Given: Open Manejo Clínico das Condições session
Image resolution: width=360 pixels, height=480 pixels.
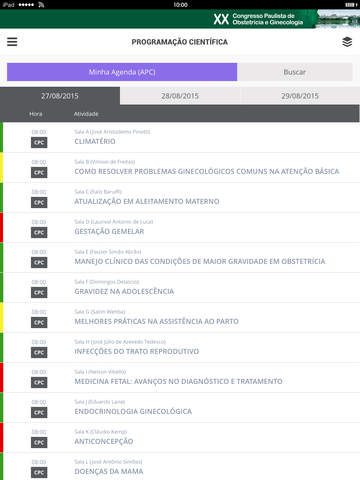Looking at the screenshot, I should (180, 258).
